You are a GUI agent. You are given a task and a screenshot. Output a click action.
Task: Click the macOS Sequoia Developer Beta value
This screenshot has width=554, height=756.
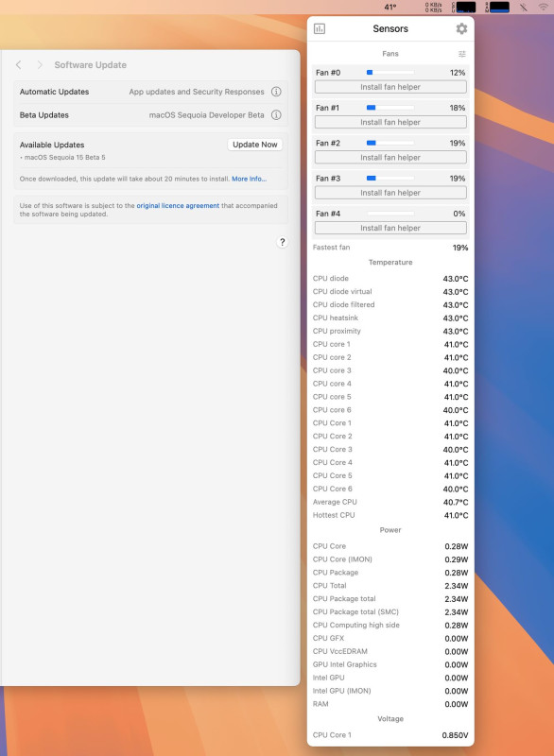coord(206,114)
